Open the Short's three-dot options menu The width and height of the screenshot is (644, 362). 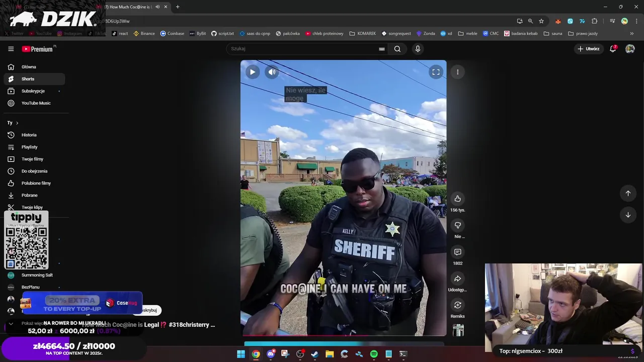point(457,72)
